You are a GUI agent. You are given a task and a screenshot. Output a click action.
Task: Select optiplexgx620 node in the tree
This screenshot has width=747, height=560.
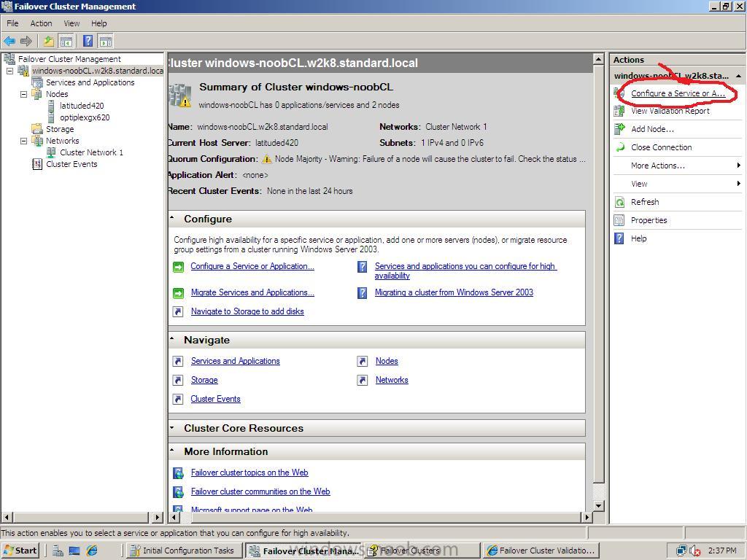pos(85,117)
